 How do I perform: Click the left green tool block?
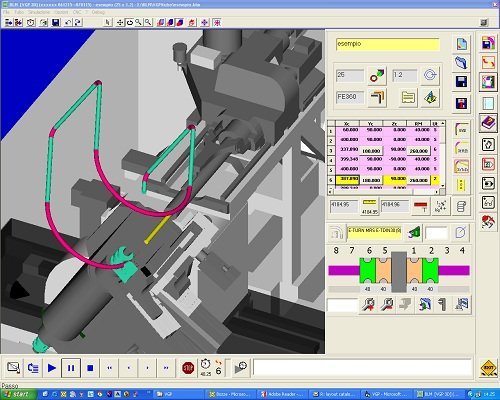point(368,270)
